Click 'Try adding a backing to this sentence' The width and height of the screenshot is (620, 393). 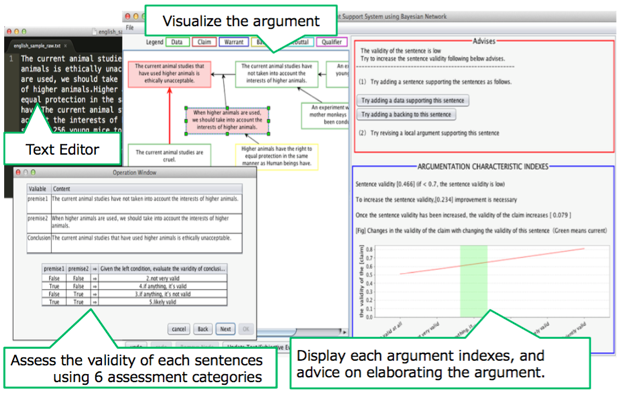point(406,114)
